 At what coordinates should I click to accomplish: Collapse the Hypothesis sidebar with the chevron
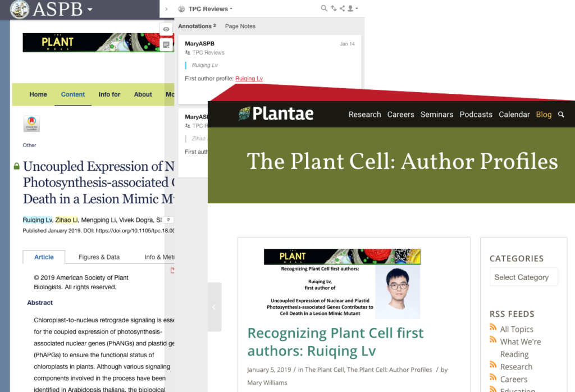[166, 9]
